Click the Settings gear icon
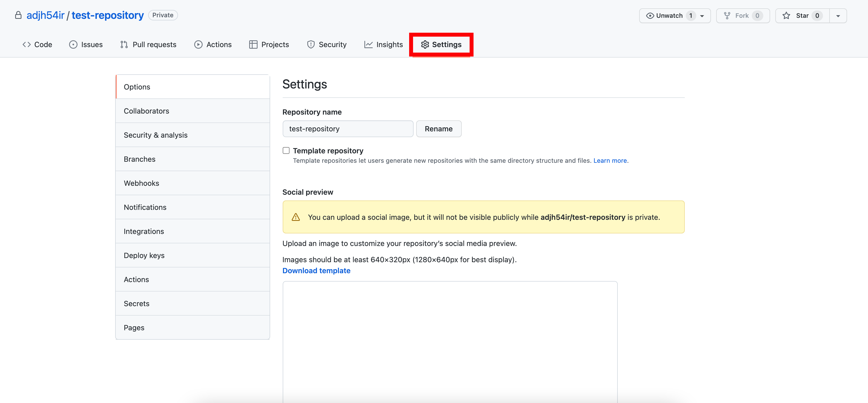868x403 pixels. coord(425,44)
